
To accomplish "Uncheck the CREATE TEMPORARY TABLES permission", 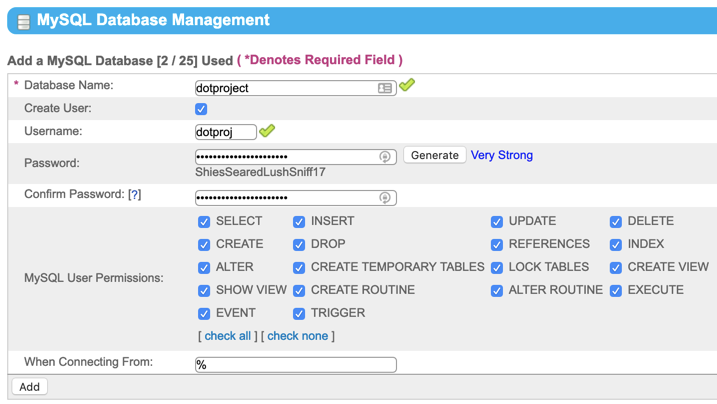I will coord(299,268).
